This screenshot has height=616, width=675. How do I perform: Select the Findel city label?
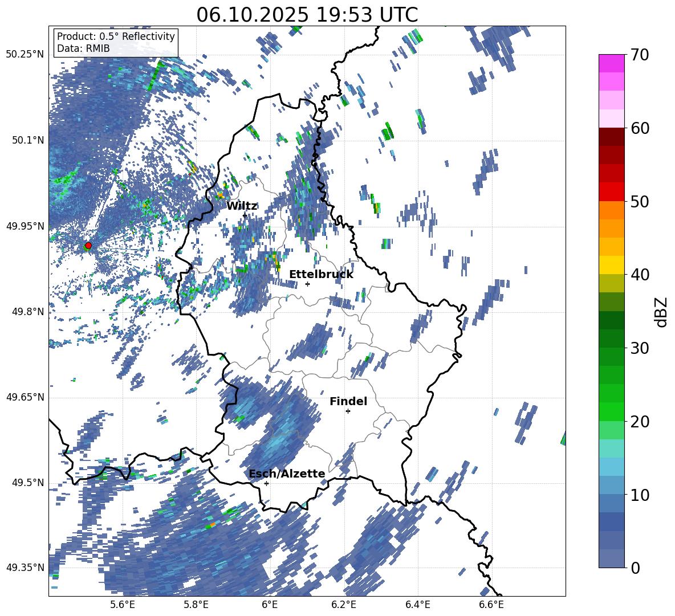click(x=348, y=401)
